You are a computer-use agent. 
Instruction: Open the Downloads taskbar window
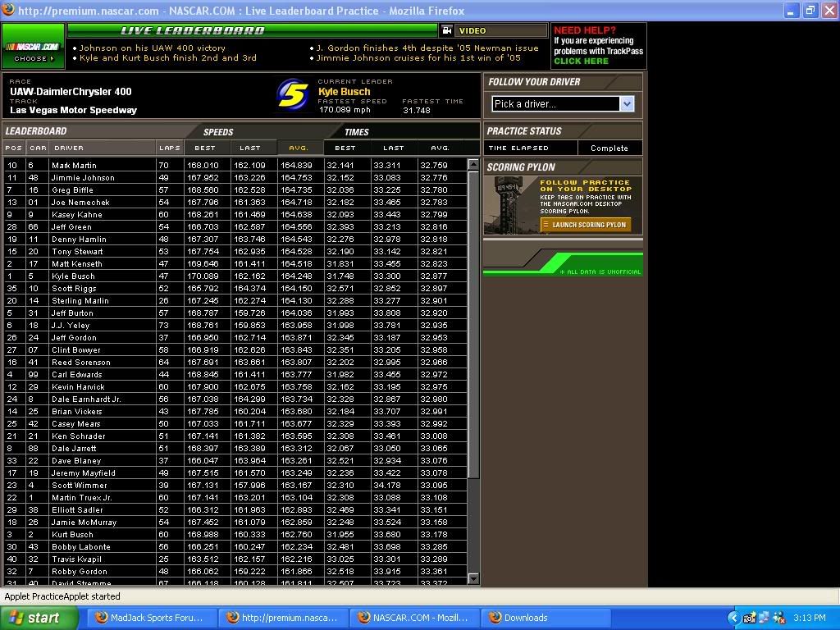click(545, 618)
